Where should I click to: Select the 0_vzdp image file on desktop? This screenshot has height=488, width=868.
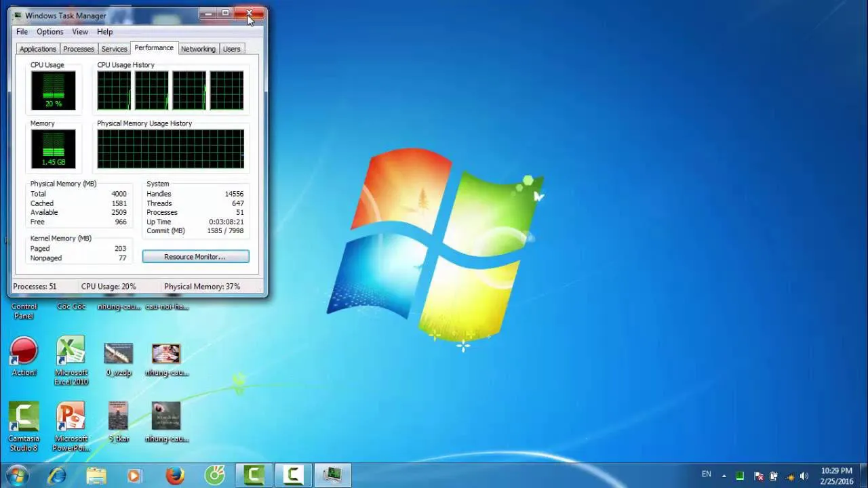click(118, 354)
